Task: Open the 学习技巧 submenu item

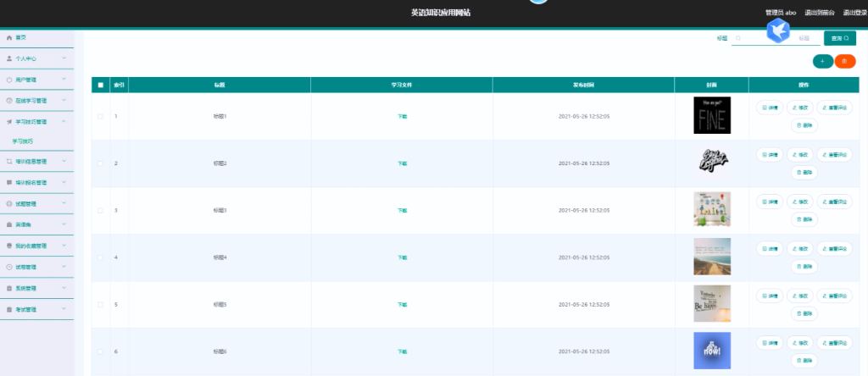Action: (23, 141)
